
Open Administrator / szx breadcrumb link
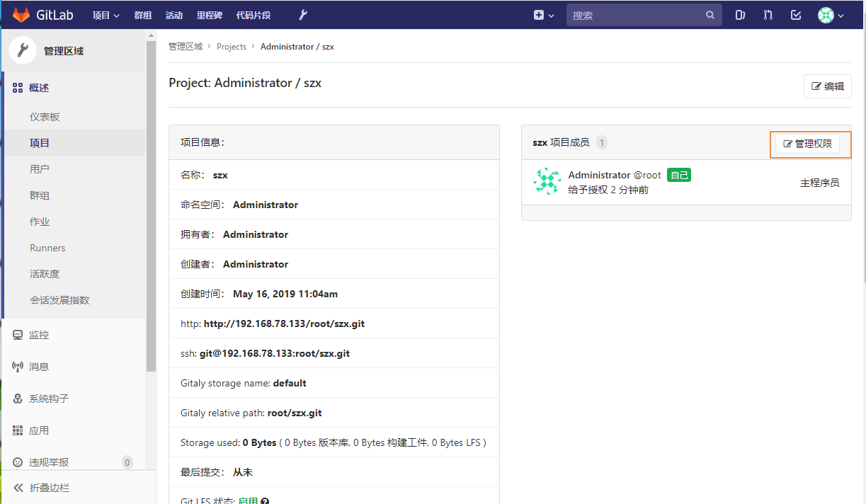(297, 47)
